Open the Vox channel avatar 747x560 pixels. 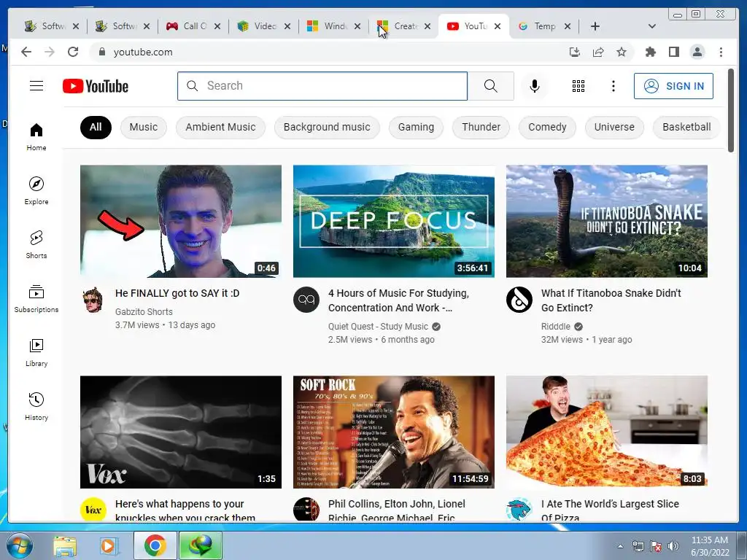coord(93,510)
